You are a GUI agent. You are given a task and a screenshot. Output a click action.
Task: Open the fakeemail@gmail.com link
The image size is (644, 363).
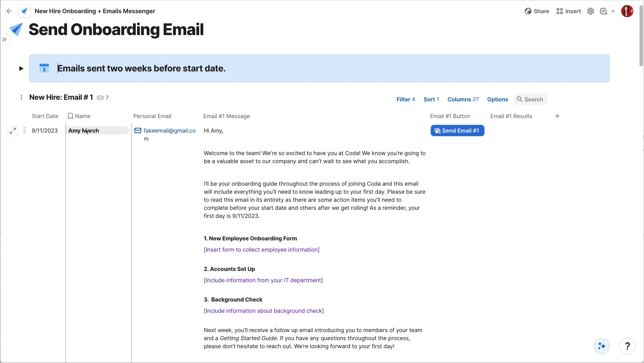tap(170, 131)
